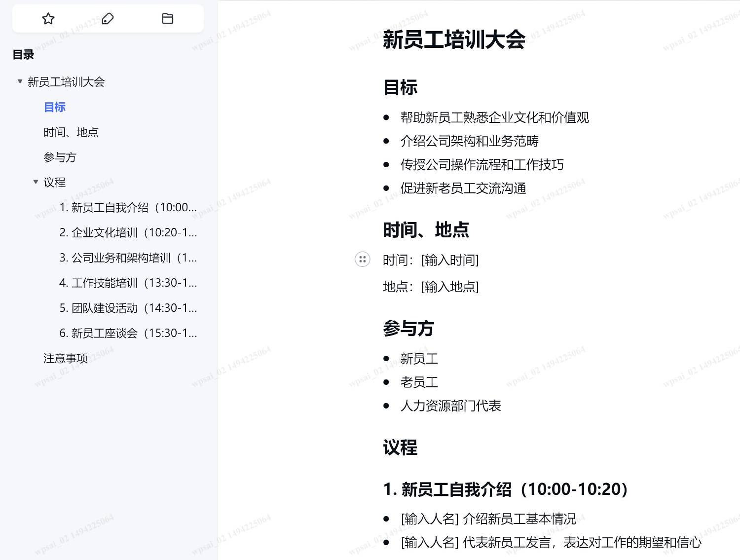Click bullet 人力资源部门代表
This screenshot has height=560, width=740.
coord(451,406)
